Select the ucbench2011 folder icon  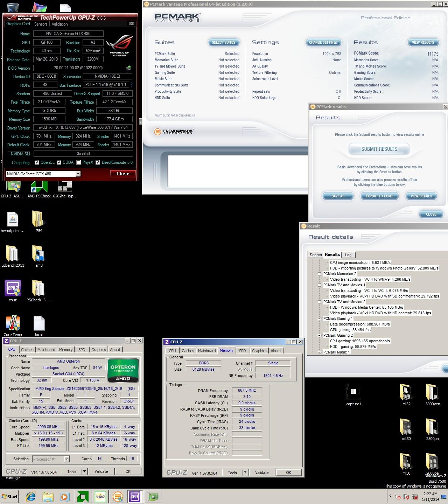(x=13, y=256)
